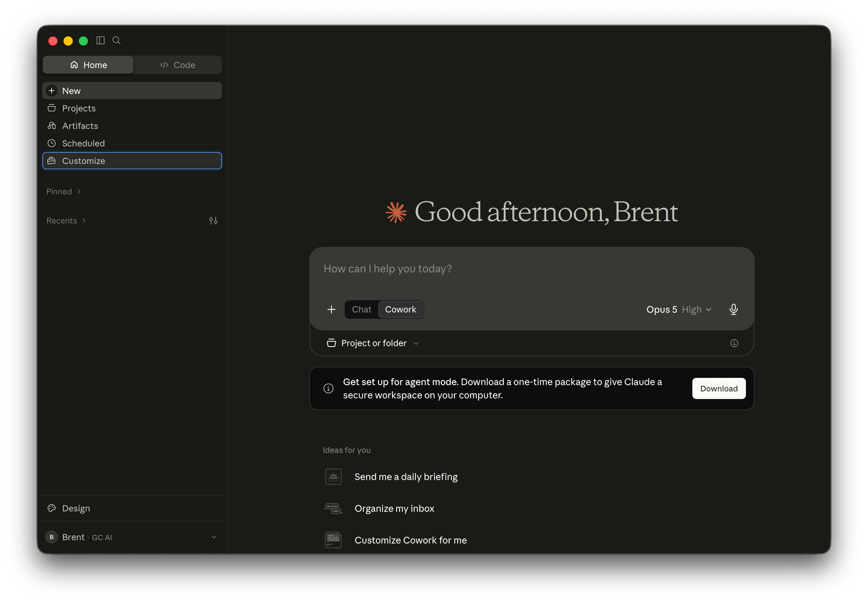Close the window with the red button
The width and height of the screenshot is (868, 603).
point(53,41)
